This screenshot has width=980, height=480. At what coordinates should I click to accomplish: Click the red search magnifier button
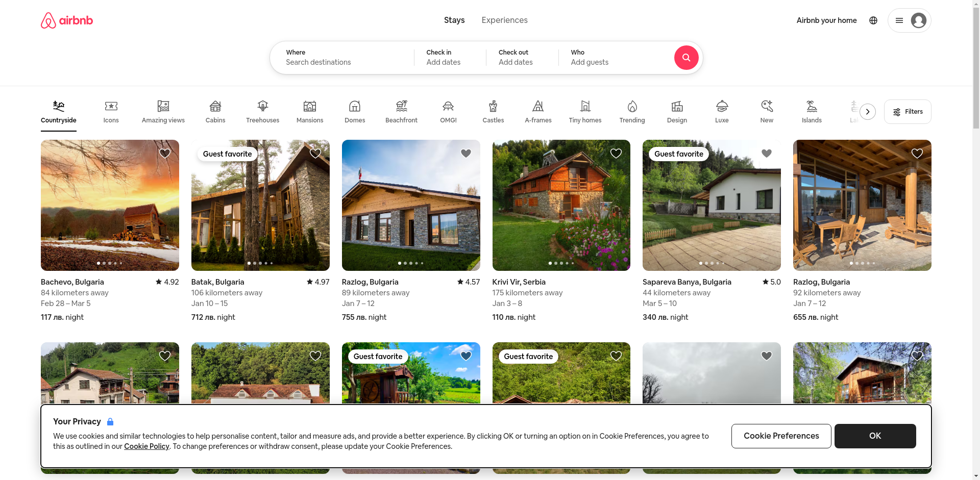click(x=686, y=58)
